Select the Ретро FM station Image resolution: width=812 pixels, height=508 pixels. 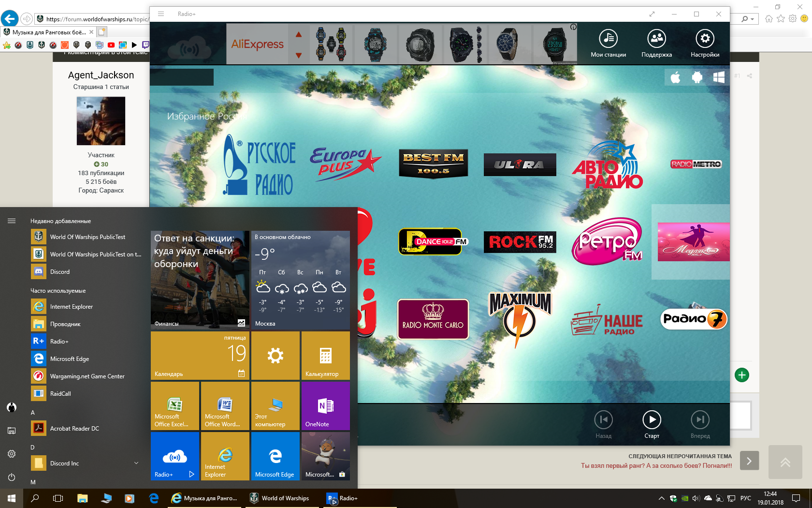[608, 241]
